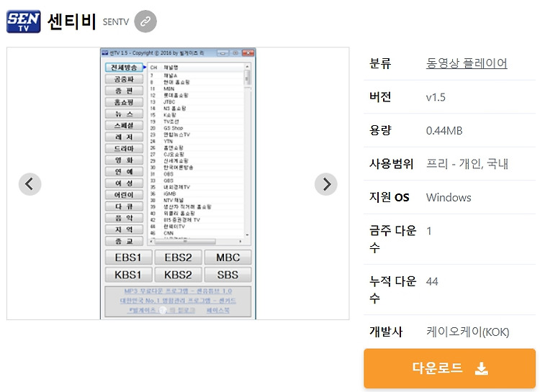Click the channel list horizontal scrollbar
Viewport: 540px width, 392px height.
(x=197, y=241)
